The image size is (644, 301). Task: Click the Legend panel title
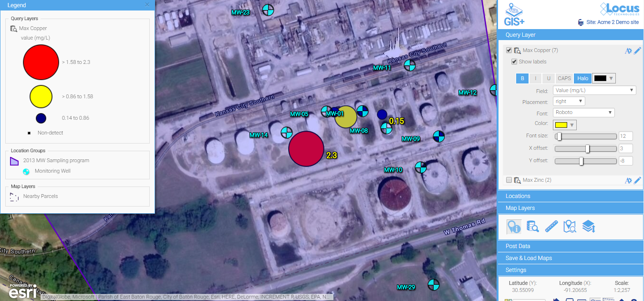click(17, 5)
